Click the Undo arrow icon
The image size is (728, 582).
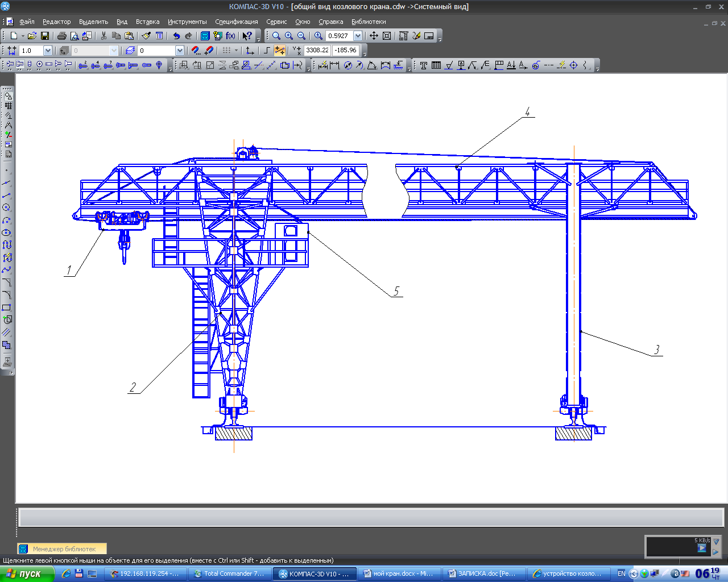(x=176, y=36)
